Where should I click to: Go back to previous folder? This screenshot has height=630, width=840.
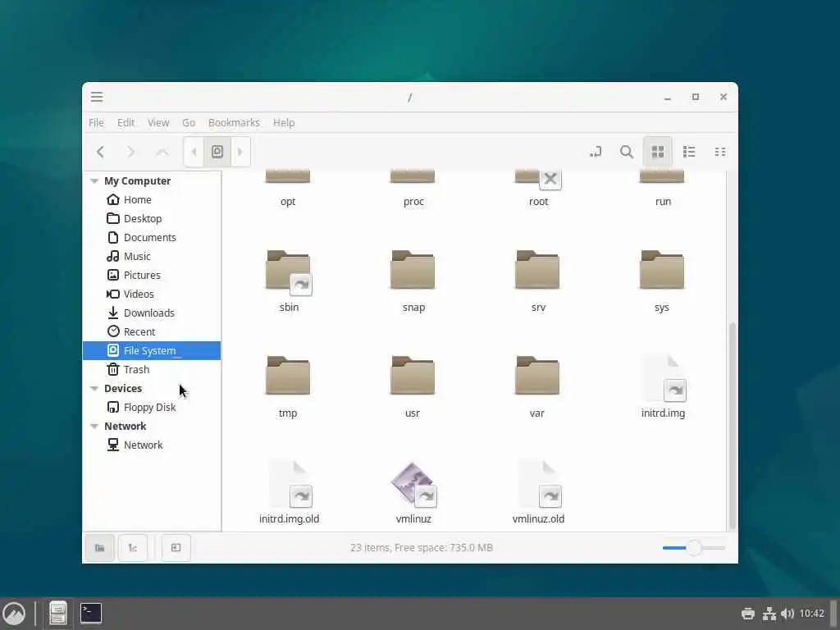point(100,152)
